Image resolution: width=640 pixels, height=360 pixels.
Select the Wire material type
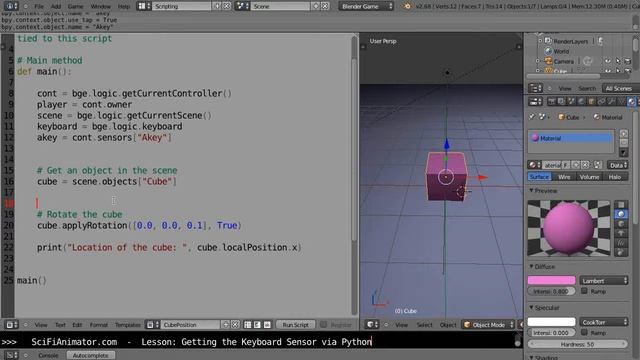564,177
